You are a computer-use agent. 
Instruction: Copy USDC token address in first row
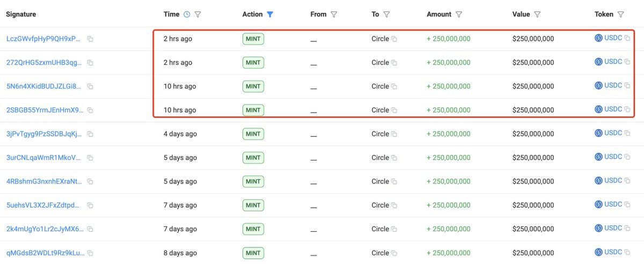pos(627,39)
